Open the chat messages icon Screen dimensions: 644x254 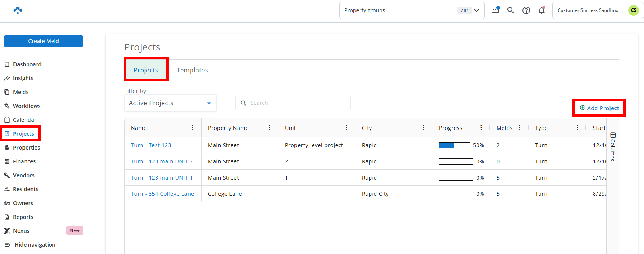pos(495,10)
